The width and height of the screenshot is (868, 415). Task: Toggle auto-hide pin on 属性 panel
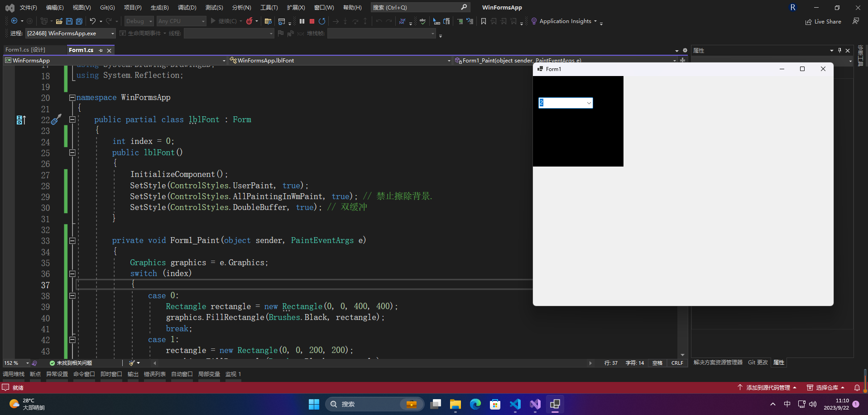[840, 51]
